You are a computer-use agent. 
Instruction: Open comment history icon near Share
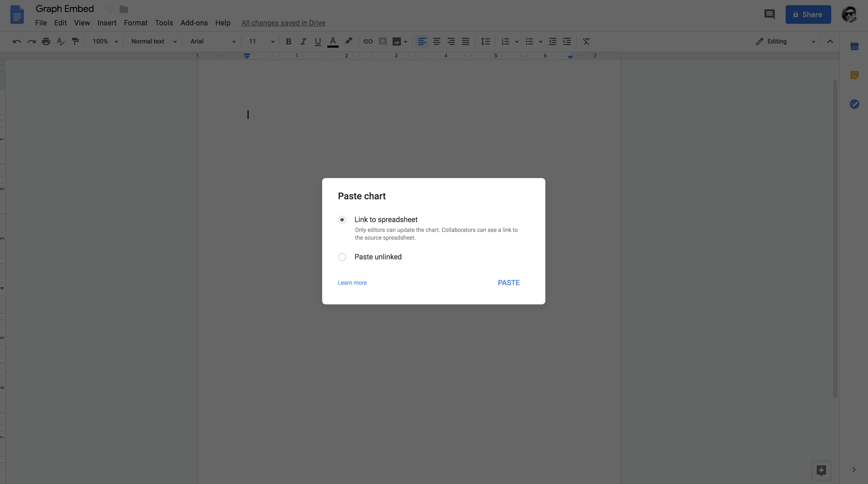point(770,14)
